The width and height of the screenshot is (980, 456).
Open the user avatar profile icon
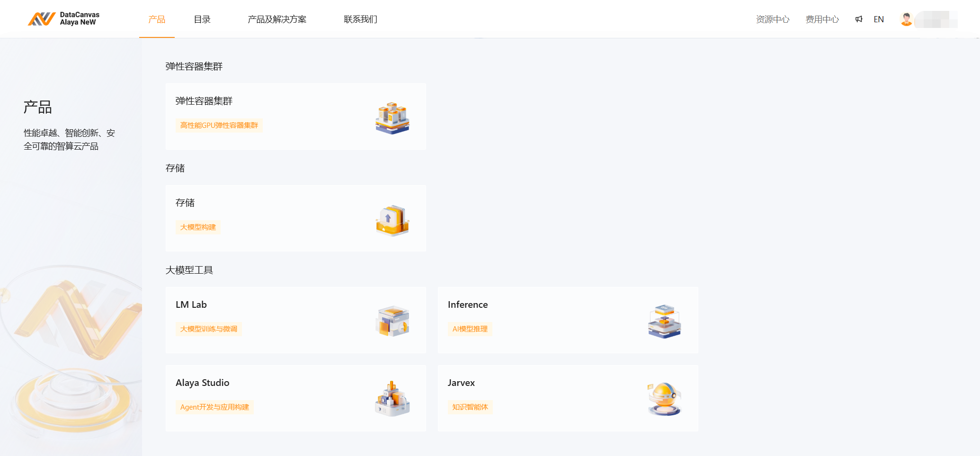click(x=906, y=19)
